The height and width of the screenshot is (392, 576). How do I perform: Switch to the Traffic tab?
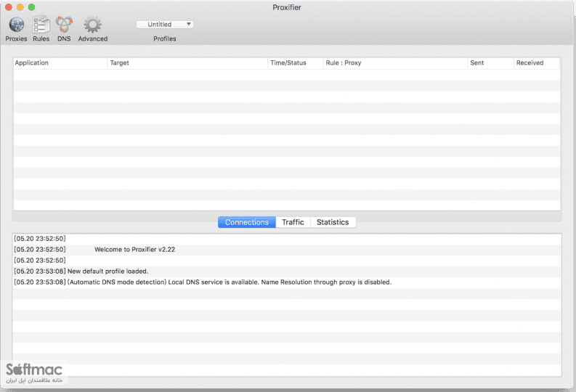click(293, 222)
